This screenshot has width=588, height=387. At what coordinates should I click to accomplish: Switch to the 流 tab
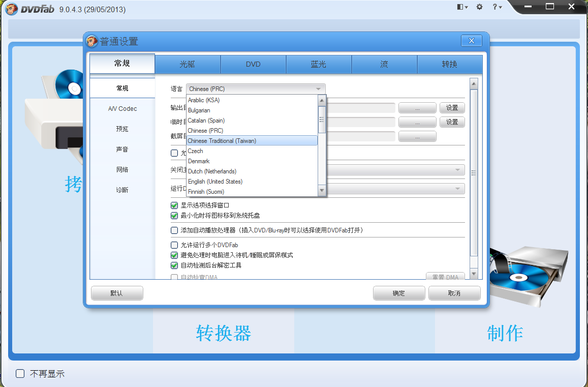click(x=384, y=64)
